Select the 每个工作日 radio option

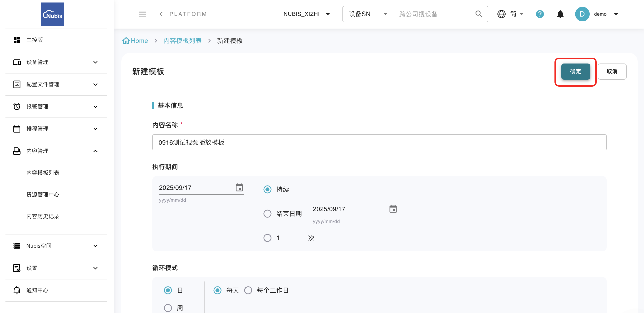248,290
